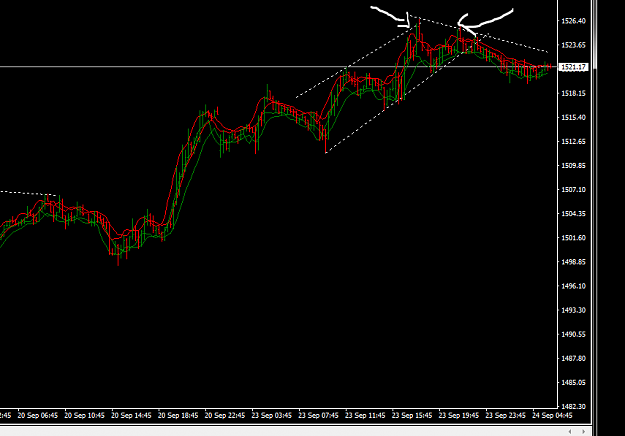The width and height of the screenshot is (625, 436).
Task: Click the 24 Sep 04:45 time label
Action: [x=552, y=416]
